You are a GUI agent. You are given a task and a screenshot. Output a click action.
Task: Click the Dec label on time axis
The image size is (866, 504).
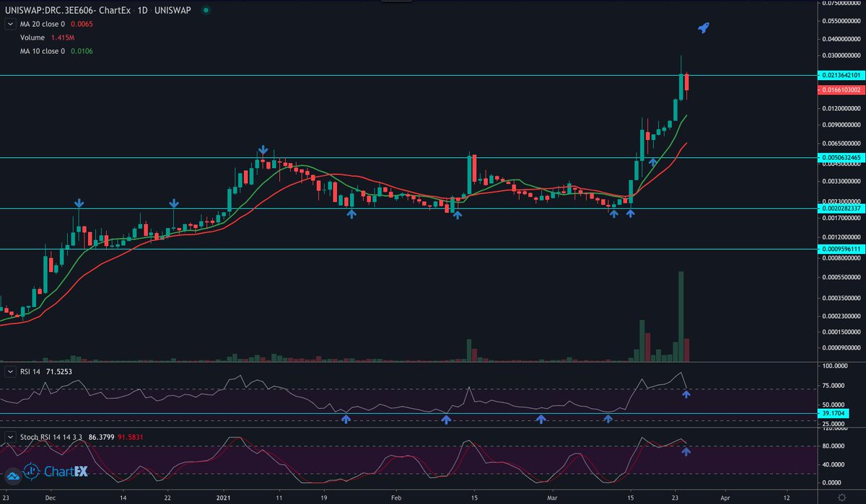click(49, 497)
